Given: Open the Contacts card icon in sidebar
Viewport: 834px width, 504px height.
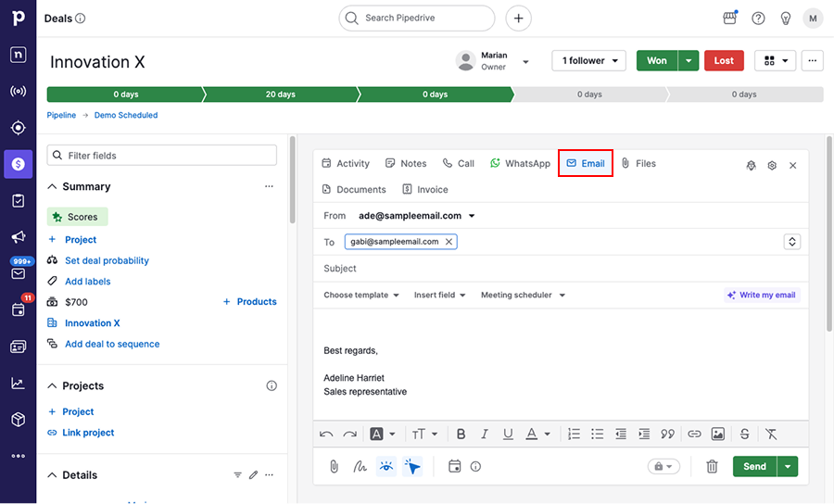Looking at the screenshot, I should 19,346.
